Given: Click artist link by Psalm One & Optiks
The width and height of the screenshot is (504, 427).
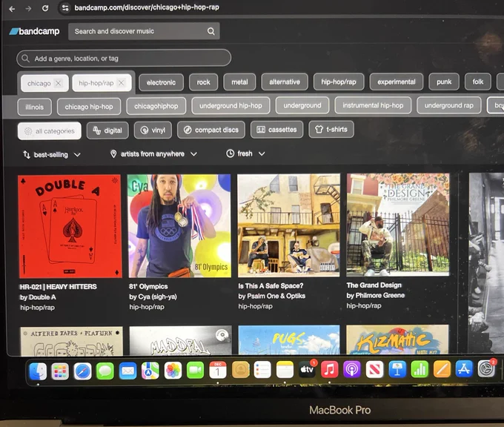Looking at the screenshot, I should 271,296.
